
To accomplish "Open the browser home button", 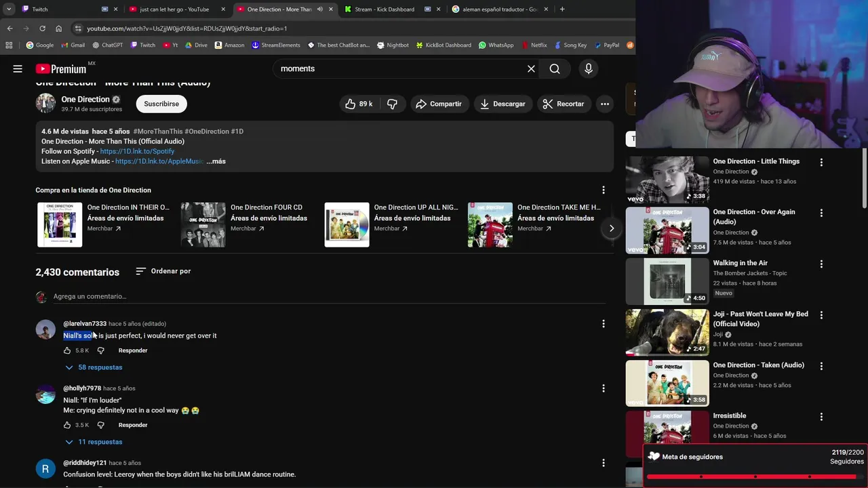I will pos(58,28).
